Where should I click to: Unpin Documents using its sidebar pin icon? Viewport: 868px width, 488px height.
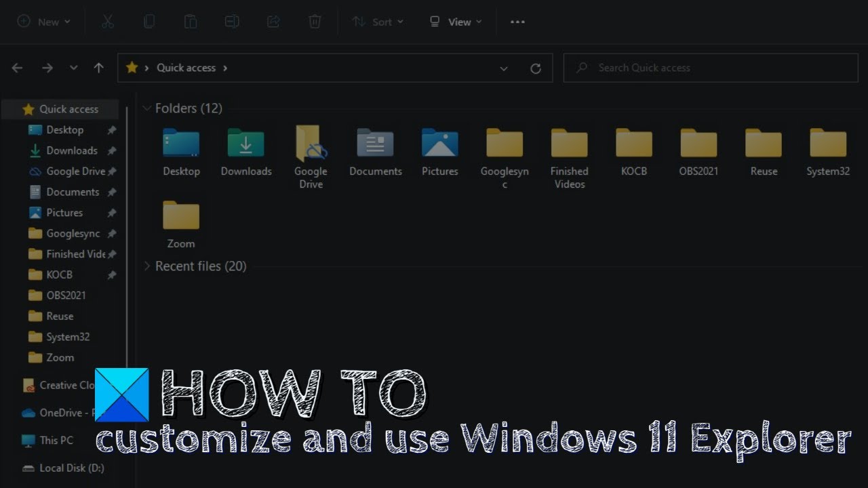112,192
